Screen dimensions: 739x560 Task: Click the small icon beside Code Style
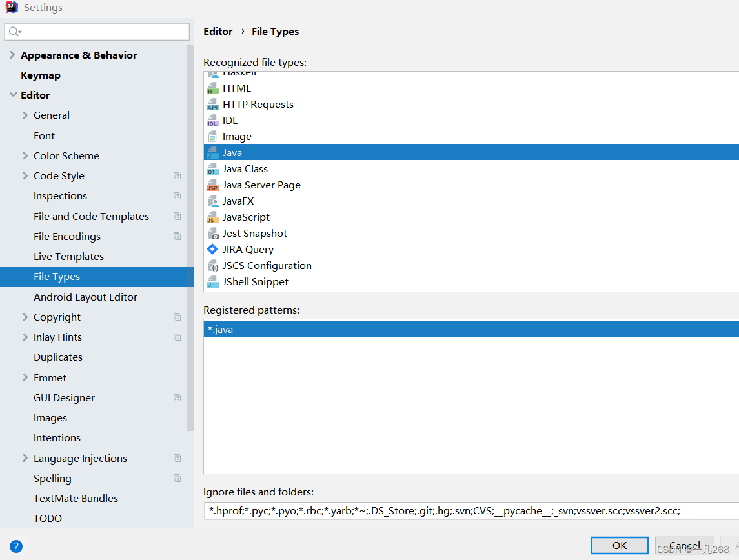pyautogui.click(x=177, y=175)
